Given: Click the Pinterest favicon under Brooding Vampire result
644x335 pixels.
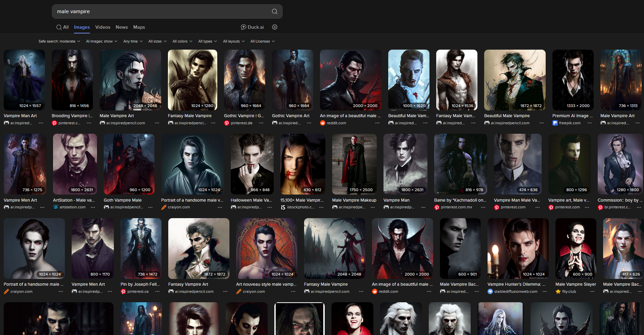Looking at the screenshot, I should 54,123.
